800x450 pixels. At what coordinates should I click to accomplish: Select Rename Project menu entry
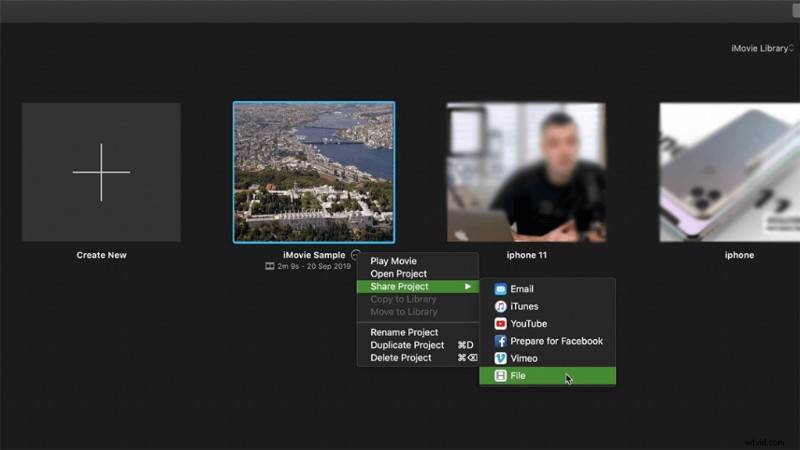coord(417,332)
